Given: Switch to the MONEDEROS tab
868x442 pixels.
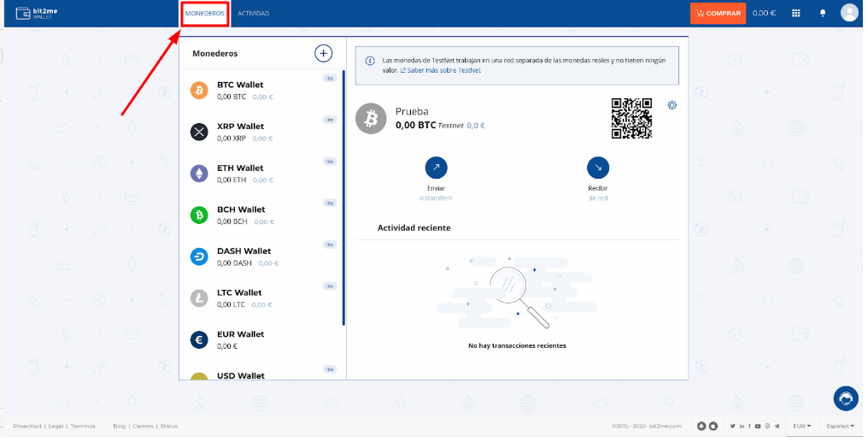Looking at the screenshot, I should pos(205,14).
